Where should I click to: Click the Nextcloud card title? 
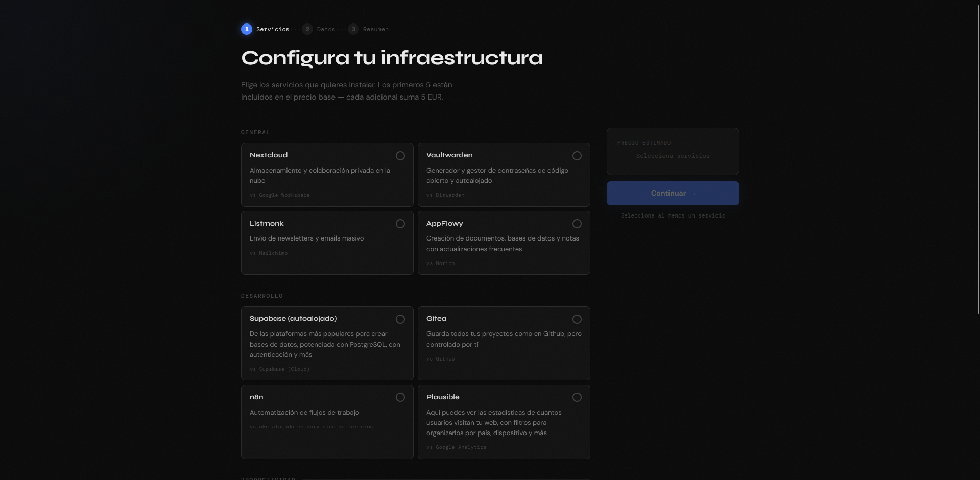269,155
